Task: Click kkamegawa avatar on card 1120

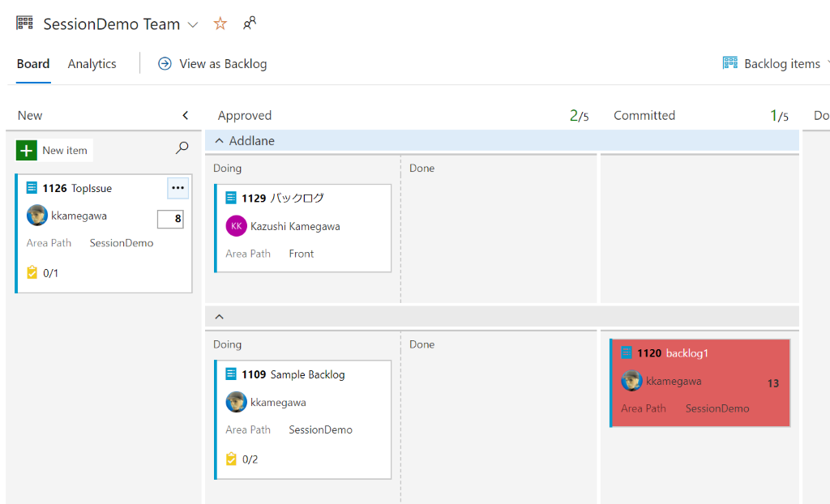Action: pos(631,381)
